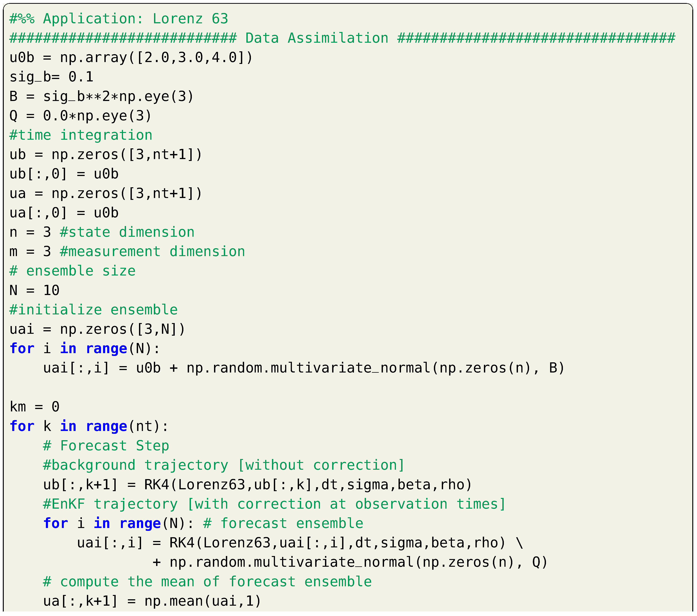The image size is (697, 616).
Task: Click 'ua[:,0] = u0b' line
Action: pos(64,213)
